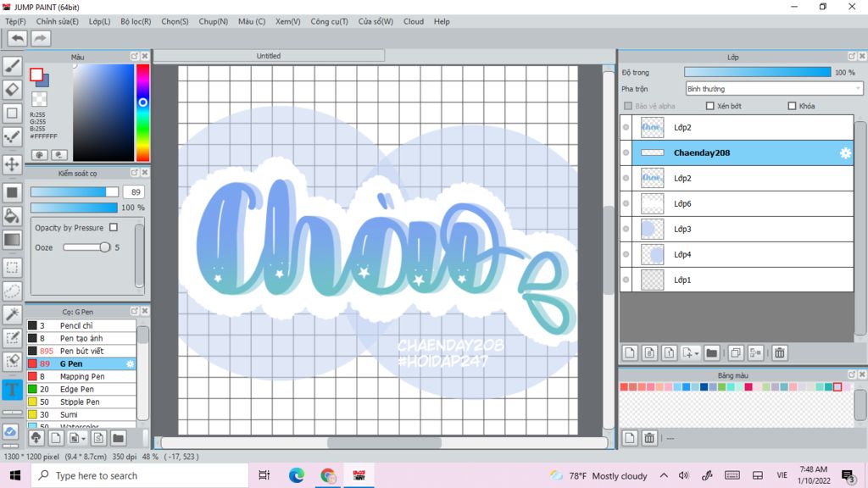Pick dark blue swatch in Bảng màu
The height and width of the screenshot is (488, 868).
pyautogui.click(x=704, y=387)
